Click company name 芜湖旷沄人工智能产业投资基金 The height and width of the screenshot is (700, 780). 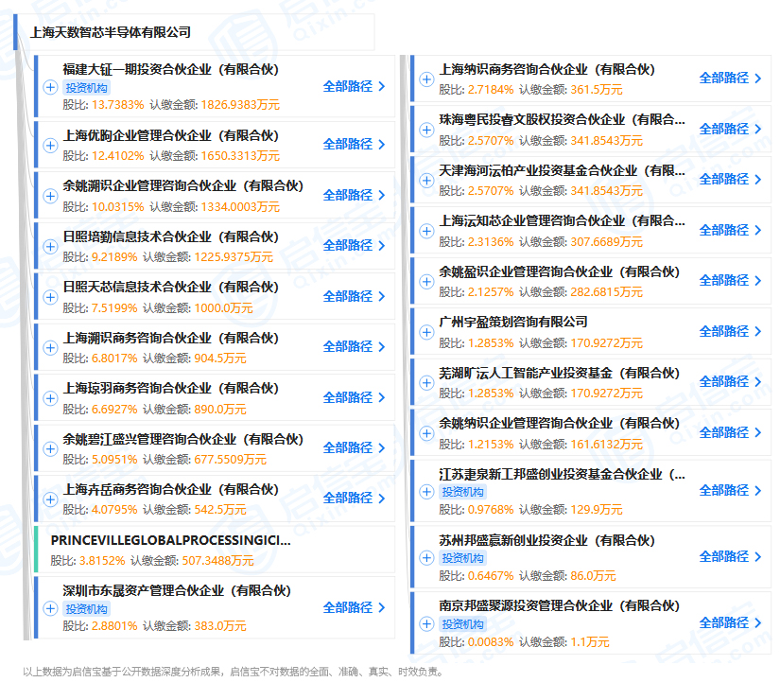click(559, 373)
